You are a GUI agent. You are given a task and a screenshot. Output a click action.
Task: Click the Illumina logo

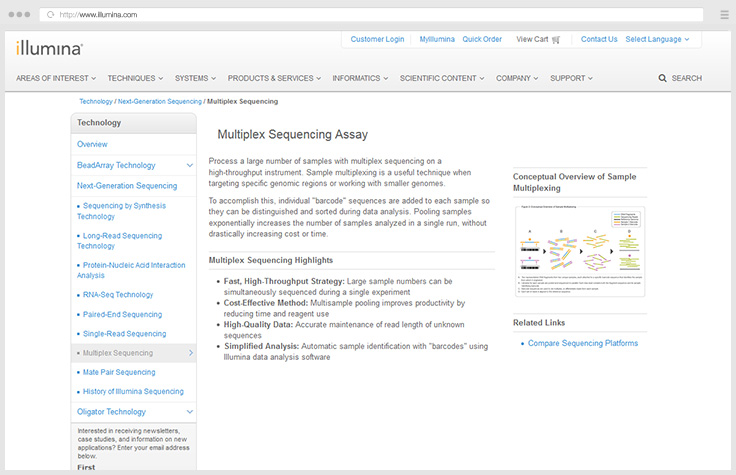click(49, 47)
